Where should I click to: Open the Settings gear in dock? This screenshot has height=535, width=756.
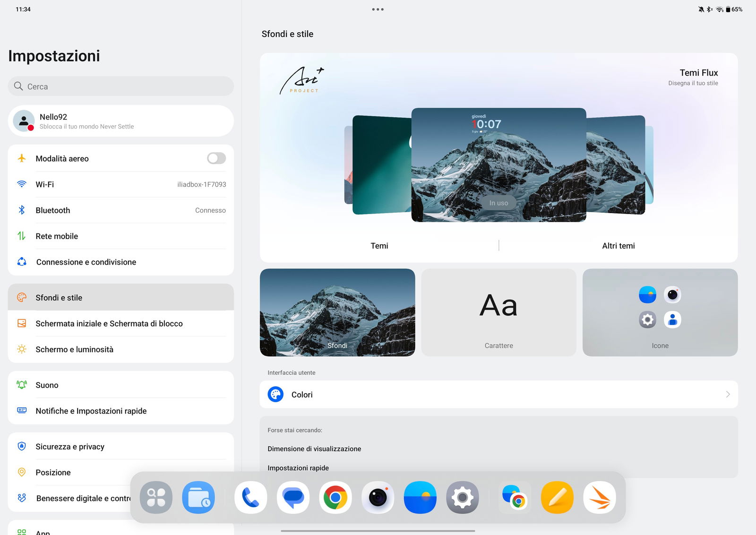(x=463, y=498)
